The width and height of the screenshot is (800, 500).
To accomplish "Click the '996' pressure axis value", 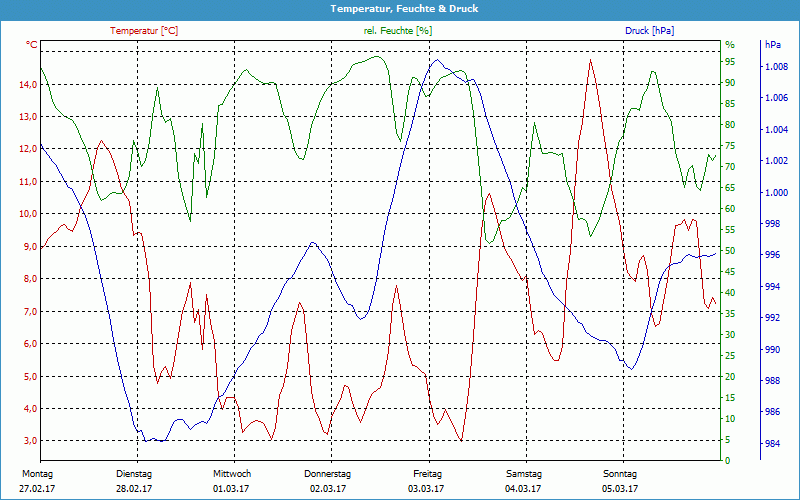I will tap(773, 255).
